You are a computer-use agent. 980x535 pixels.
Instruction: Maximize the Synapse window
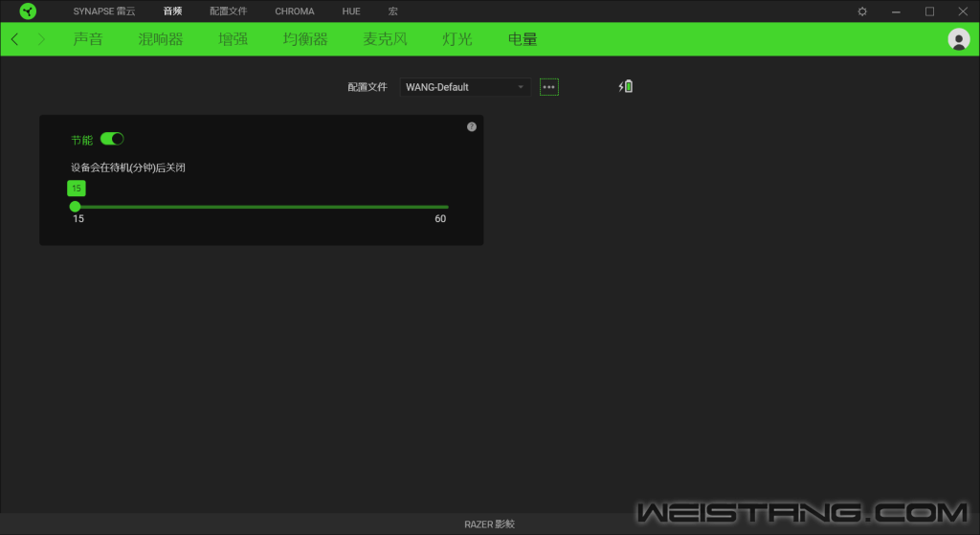[x=929, y=11]
